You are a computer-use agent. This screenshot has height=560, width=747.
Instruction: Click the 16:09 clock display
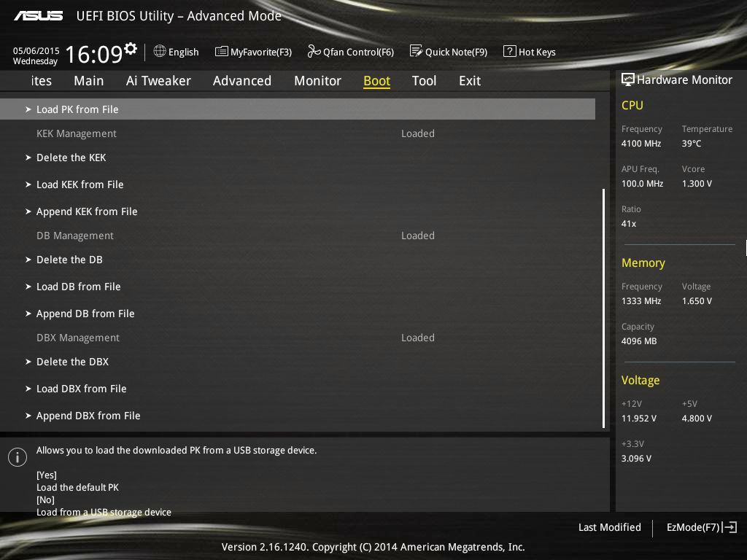[x=94, y=54]
